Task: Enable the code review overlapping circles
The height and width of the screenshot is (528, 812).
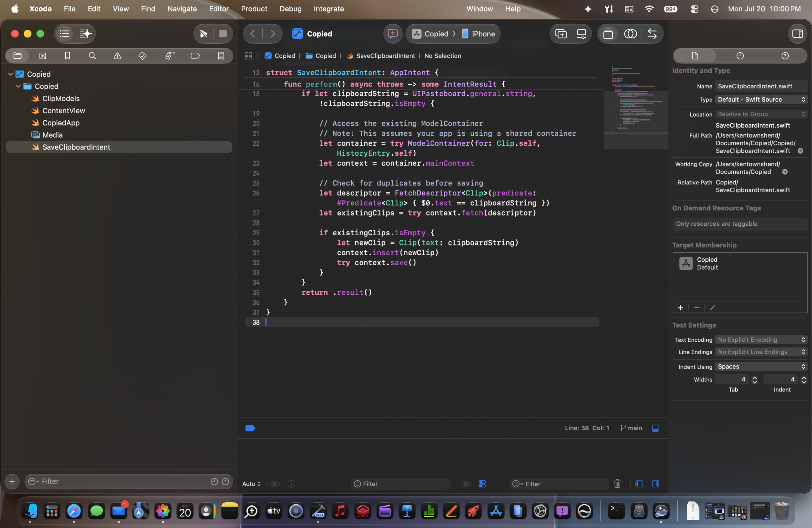Action: (x=631, y=34)
